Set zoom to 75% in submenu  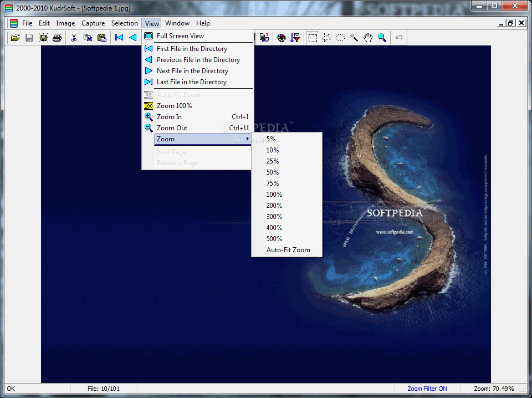tap(287, 183)
